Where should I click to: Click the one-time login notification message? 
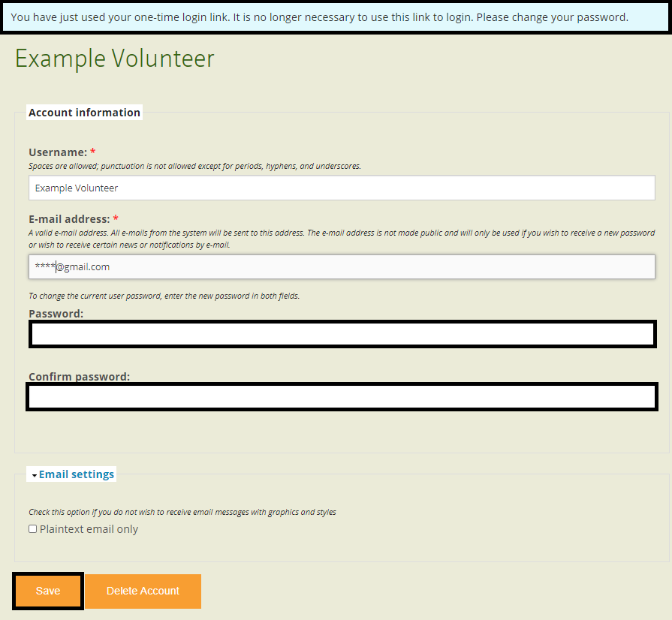pyautogui.click(x=319, y=17)
